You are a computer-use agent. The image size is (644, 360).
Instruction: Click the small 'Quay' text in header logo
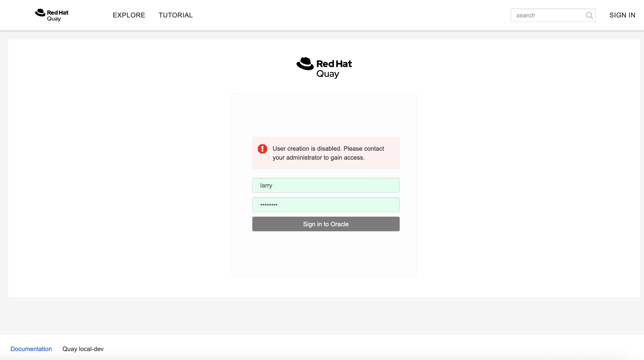[54, 19]
